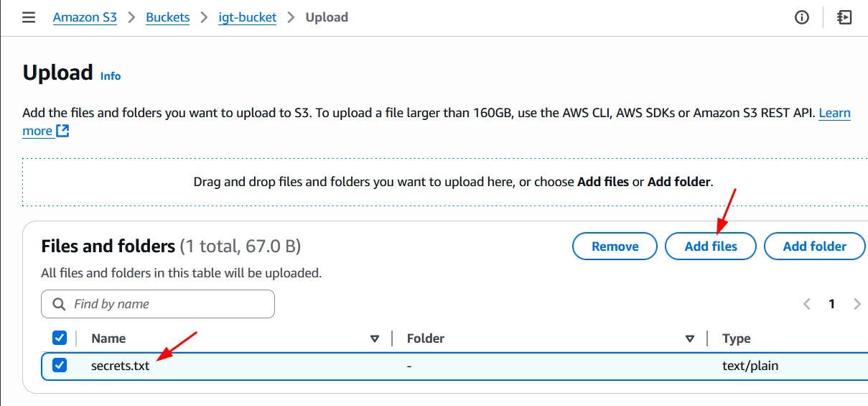The width and height of the screenshot is (868, 406).
Task: Open the hamburger navigation menu
Action: (x=29, y=17)
